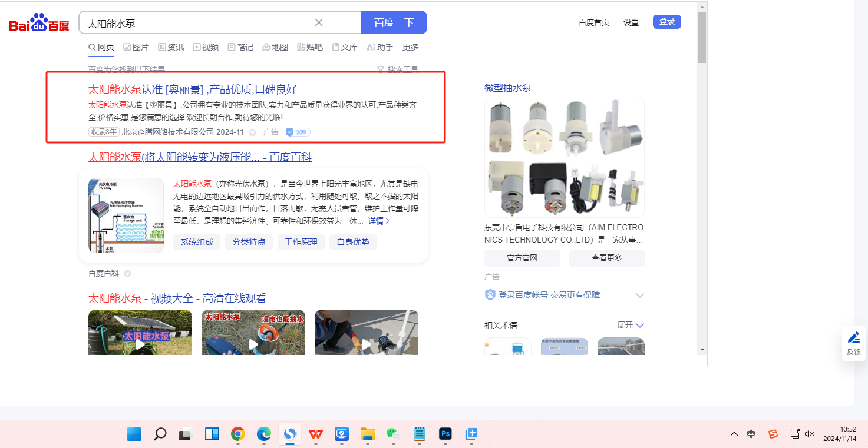Open WeChat from the taskbar
Screen dimensions: 868x448
394,434
